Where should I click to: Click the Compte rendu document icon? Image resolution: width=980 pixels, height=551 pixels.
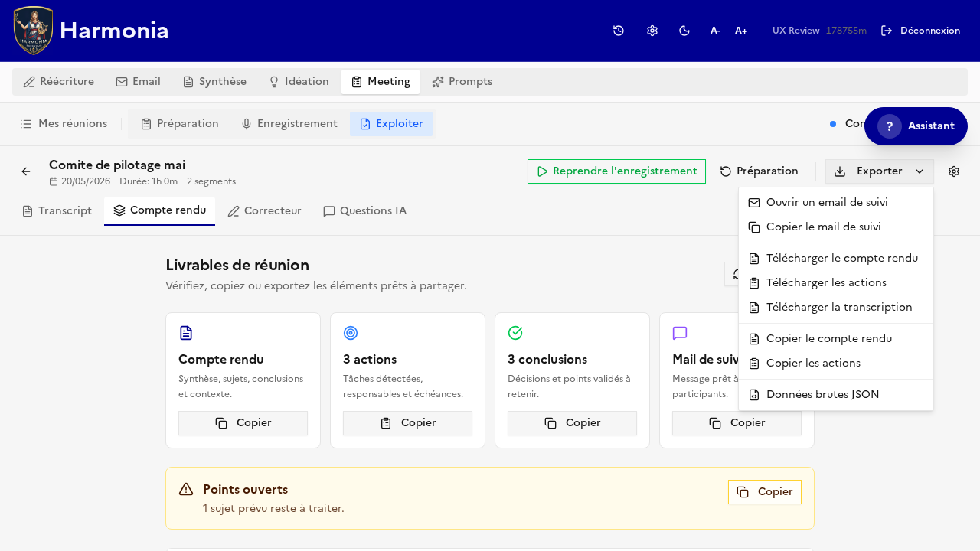tap(186, 333)
